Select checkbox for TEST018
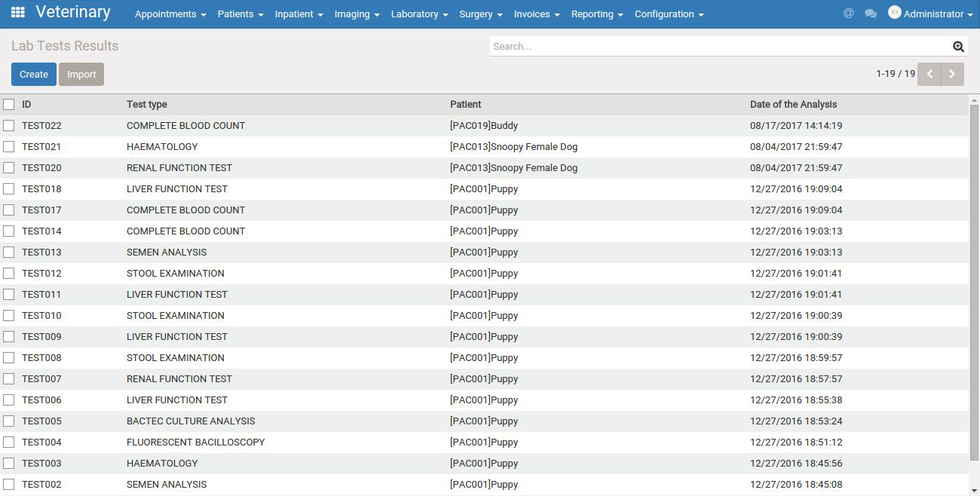The width and height of the screenshot is (980, 496). 9,189
